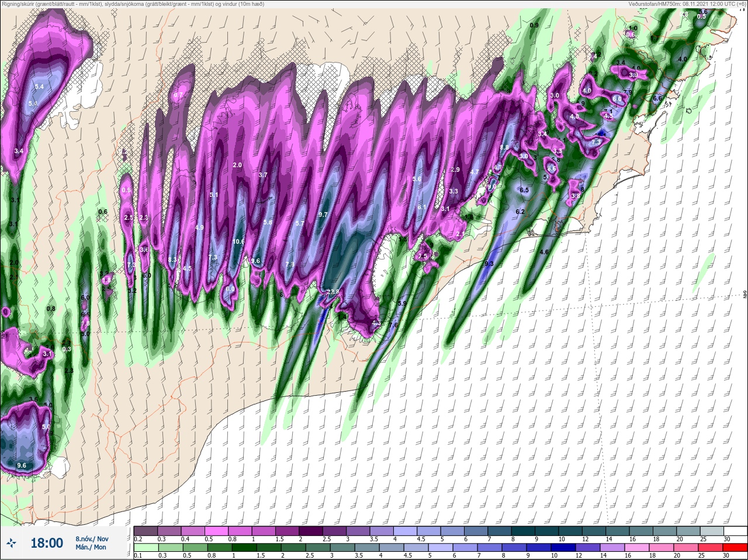Select the top legend swatch labeled 0.2
The width and height of the screenshot is (748, 560).
click(x=146, y=531)
